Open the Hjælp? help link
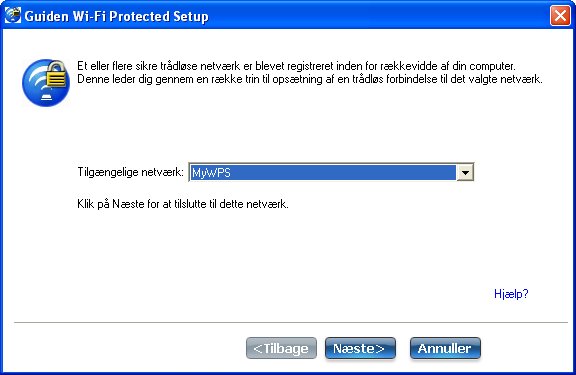Viewport: 576px width, 375px height. click(x=511, y=294)
